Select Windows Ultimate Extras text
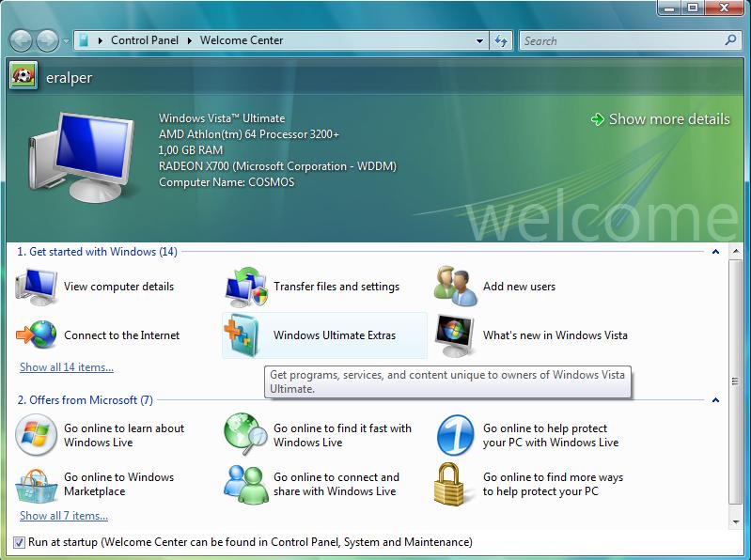This screenshot has width=751, height=560. click(335, 335)
